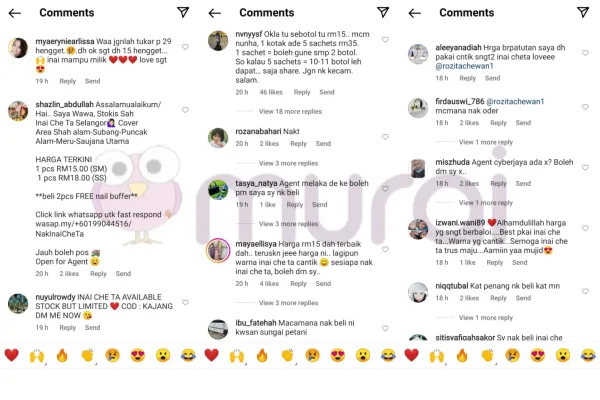The image size is (600, 400).
Task: Choose heart-eyes emoji in leftmost emoji row
Action: click(x=138, y=355)
